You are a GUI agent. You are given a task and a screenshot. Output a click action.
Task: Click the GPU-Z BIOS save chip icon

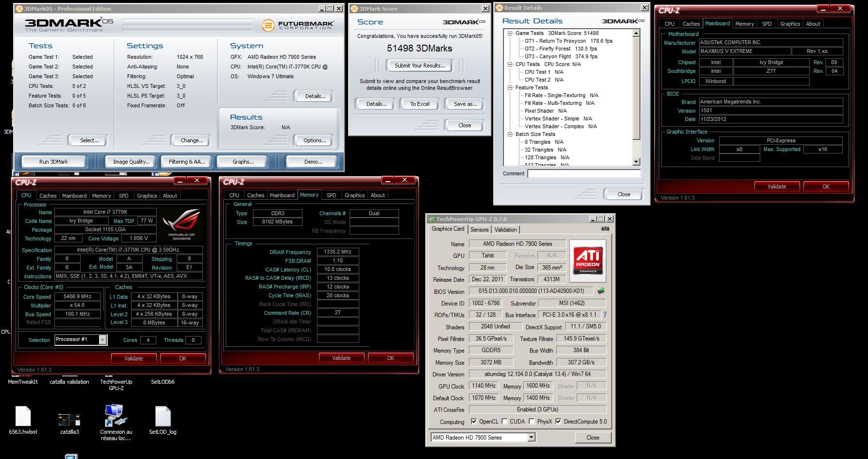(601, 291)
